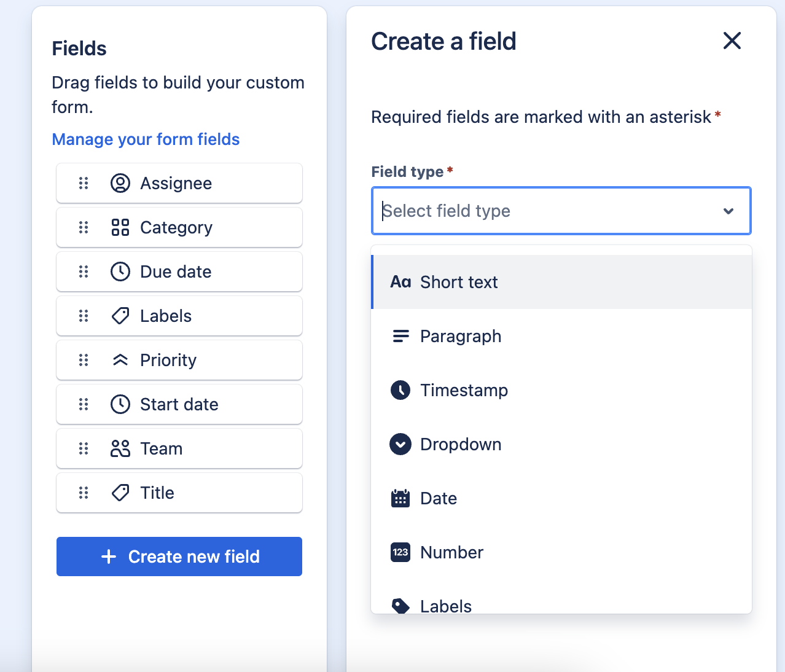Click the drag handle beside Due date
785x672 pixels.
coord(84,272)
